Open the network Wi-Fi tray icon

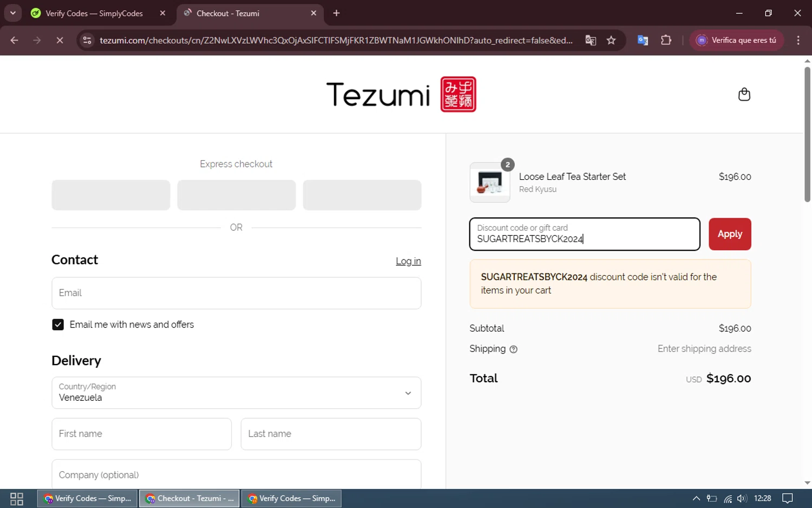[x=728, y=499]
